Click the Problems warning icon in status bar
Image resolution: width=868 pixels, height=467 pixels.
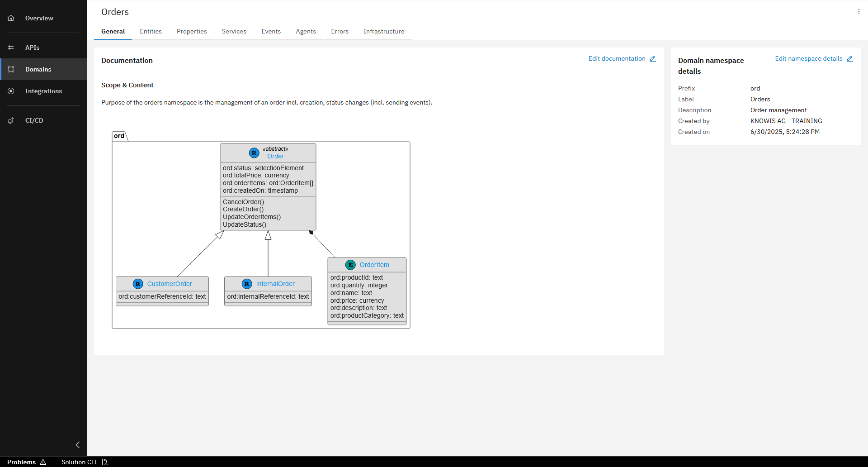point(43,462)
